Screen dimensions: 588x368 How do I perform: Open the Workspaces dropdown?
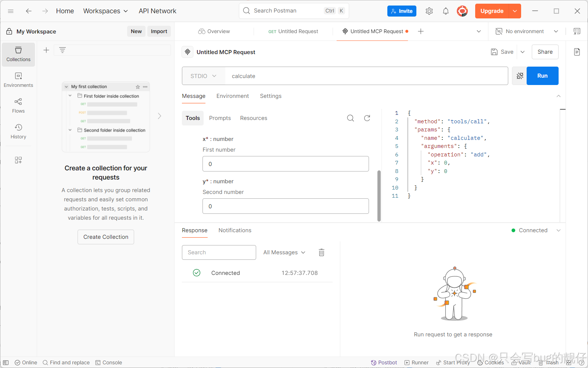105,11
